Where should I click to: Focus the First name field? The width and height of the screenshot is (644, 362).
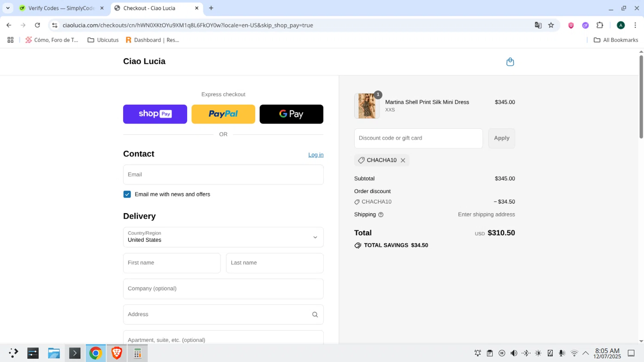(172, 263)
